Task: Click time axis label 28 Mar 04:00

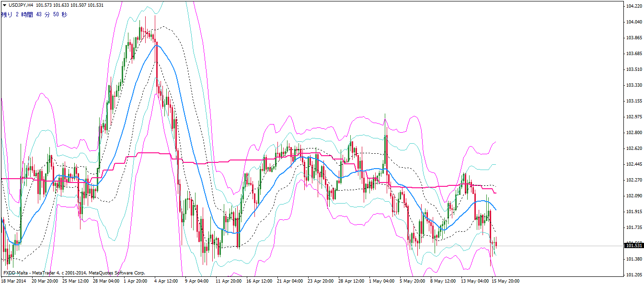Action: (x=107, y=281)
